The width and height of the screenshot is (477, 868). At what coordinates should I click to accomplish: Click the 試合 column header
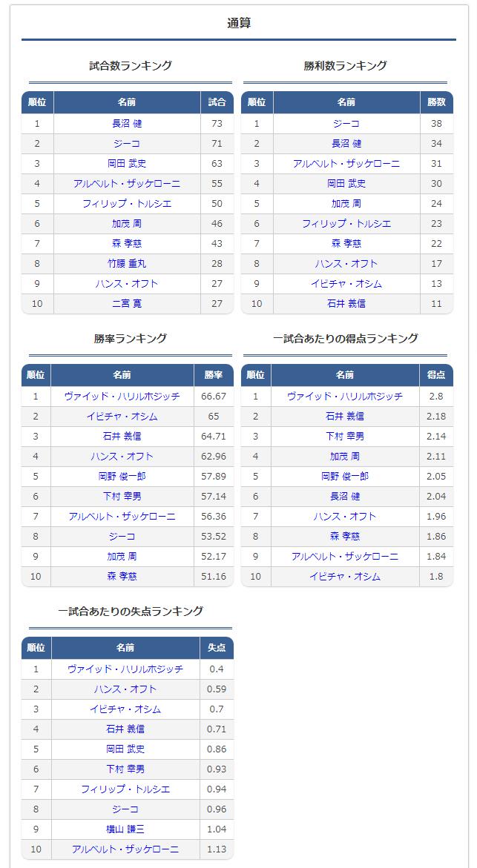pyautogui.click(x=217, y=102)
